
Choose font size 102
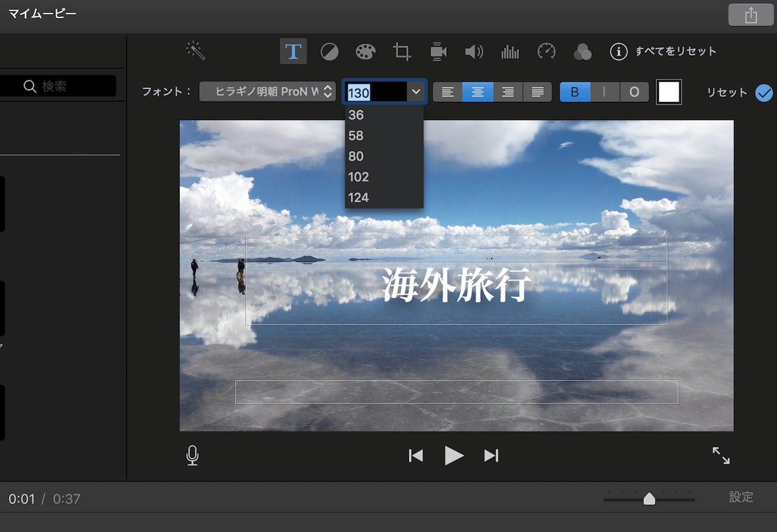click(384, 177)
